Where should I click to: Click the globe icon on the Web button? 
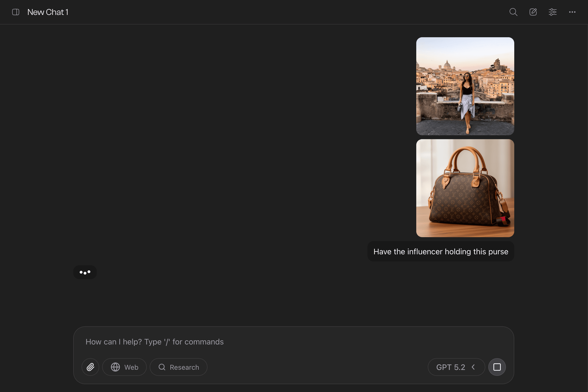pos(115,367)
